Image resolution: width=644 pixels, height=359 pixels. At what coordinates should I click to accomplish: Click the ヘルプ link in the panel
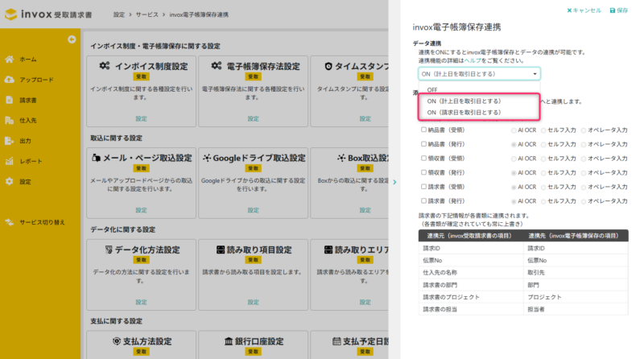pos(473,60)
